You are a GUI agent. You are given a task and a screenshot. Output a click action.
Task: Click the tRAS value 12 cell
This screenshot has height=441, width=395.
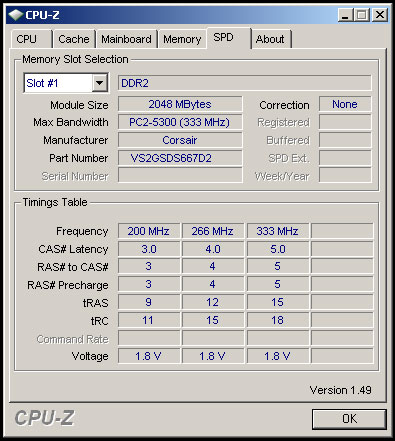[213, 302]
